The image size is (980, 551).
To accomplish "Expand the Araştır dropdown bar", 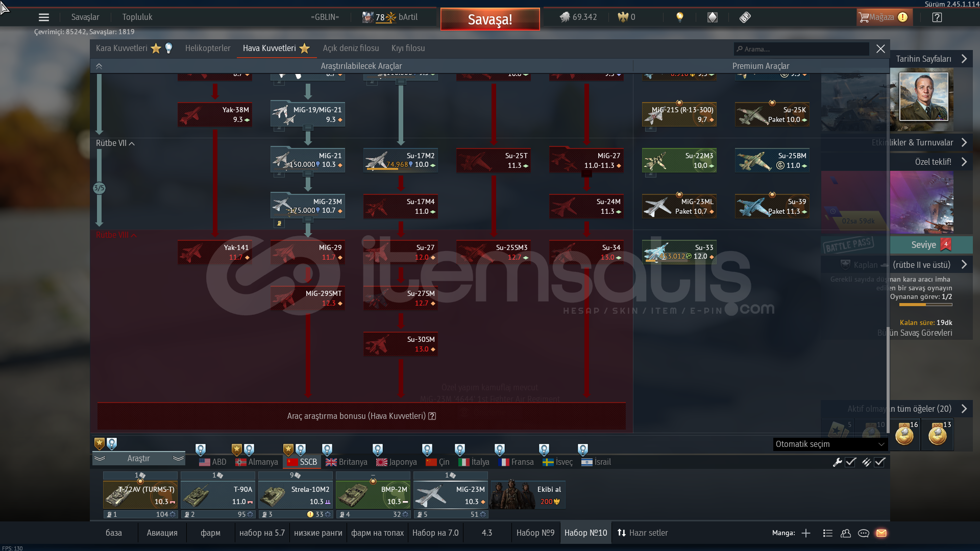I will [139, 459].
